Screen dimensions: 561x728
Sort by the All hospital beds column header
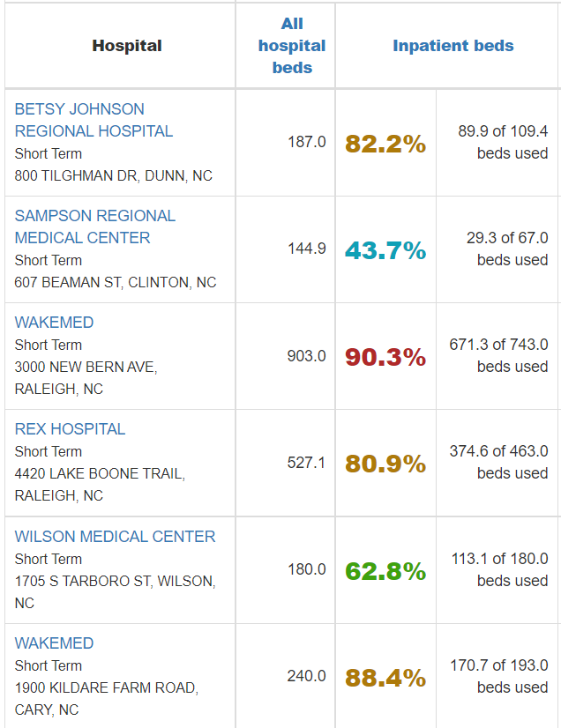pos(292,46)
